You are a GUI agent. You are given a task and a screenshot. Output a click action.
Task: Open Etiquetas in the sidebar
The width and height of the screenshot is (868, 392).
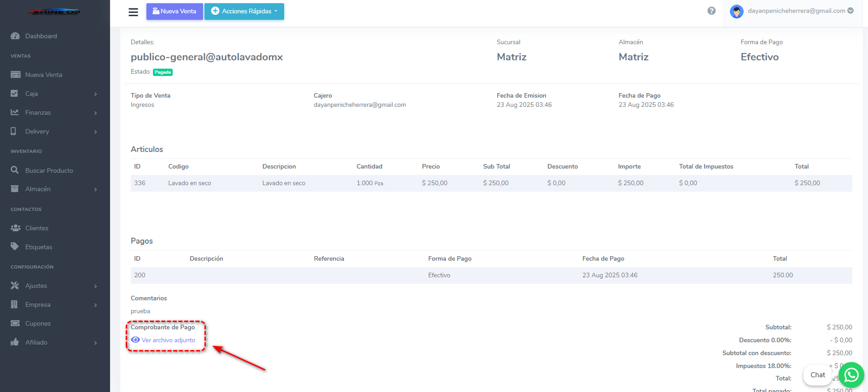[39, 247]
